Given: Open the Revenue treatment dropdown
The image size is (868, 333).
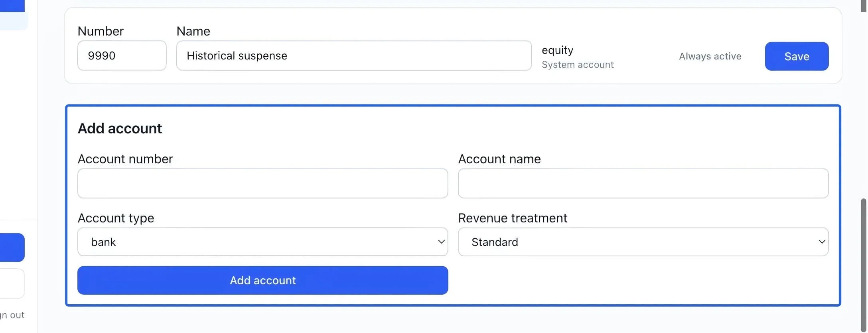Looking at the screenshot, I should tap(643, 242).
